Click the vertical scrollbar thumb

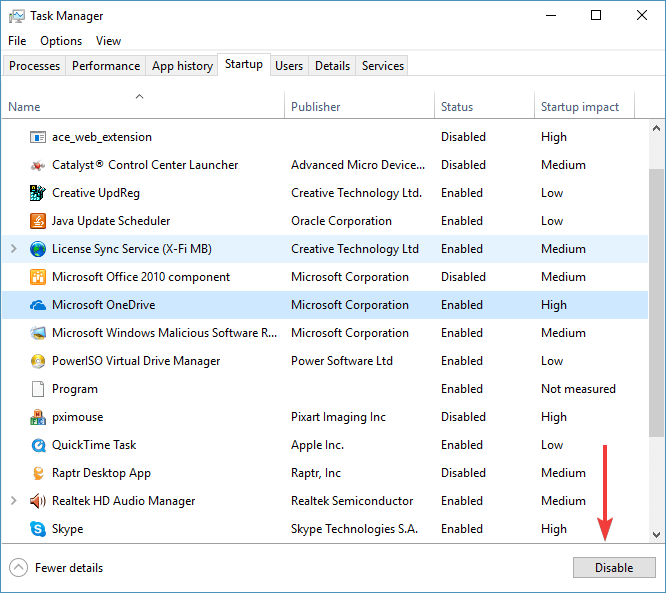657,302
